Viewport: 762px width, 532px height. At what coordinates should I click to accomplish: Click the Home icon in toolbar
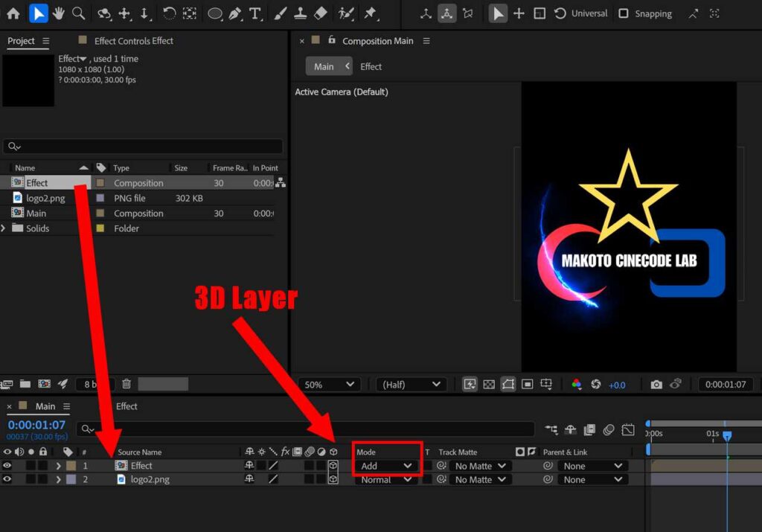coord(13,13)
